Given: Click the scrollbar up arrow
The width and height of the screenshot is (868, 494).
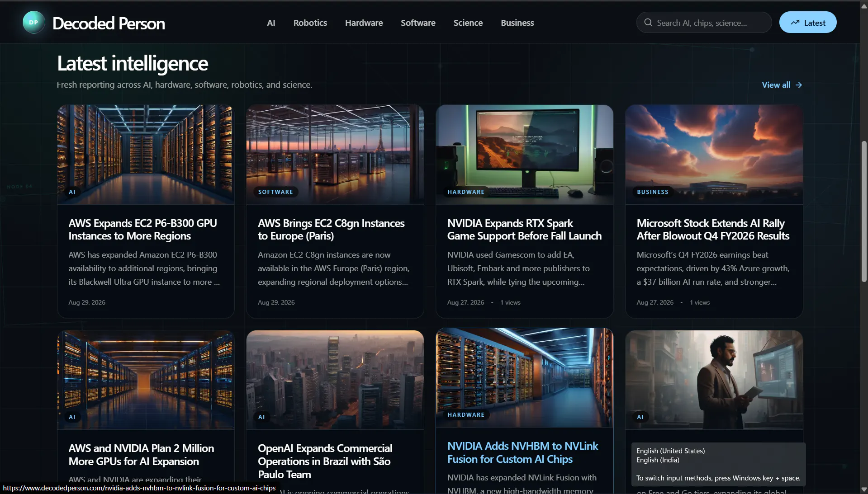Looking at the screenshot, I should click(864, 6).
